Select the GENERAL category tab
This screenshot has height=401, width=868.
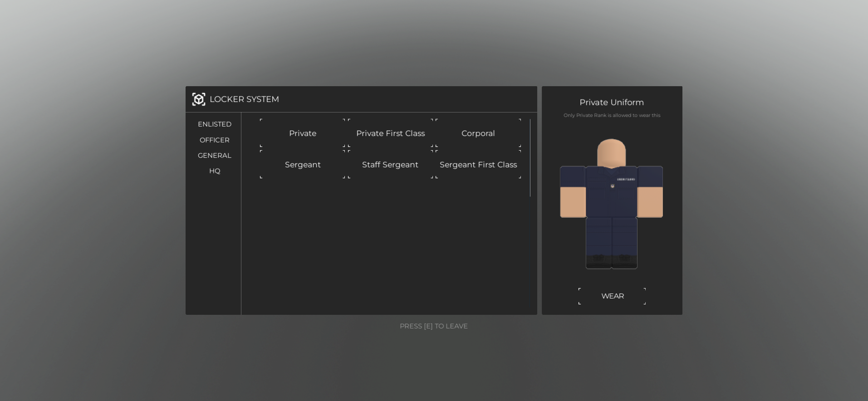215,156
